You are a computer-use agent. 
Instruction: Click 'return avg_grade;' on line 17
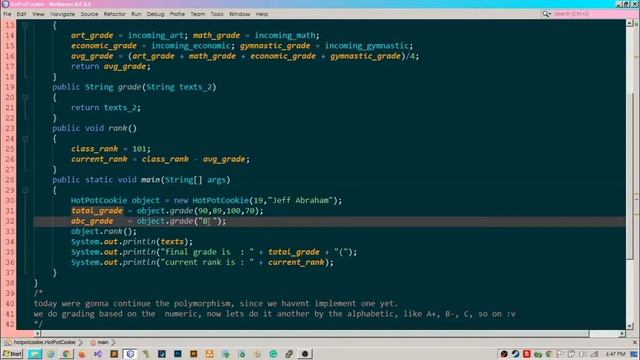click(111, 66)
